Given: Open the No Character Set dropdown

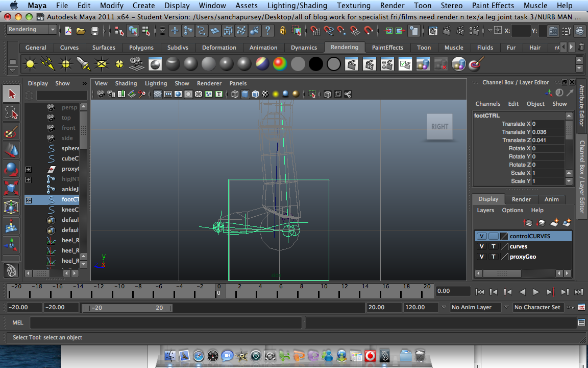Looking at the screenshot, I should click(537, 307).
